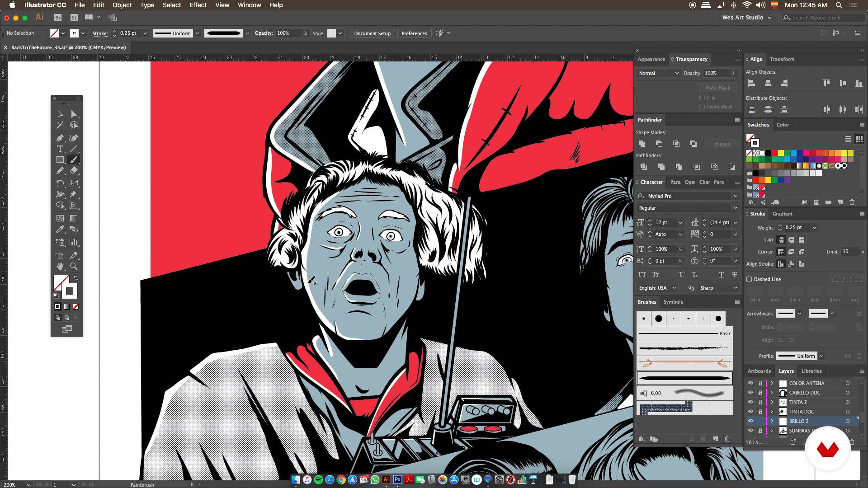Hide the COLOR ANTENA layer

click(x=750, y=383)
